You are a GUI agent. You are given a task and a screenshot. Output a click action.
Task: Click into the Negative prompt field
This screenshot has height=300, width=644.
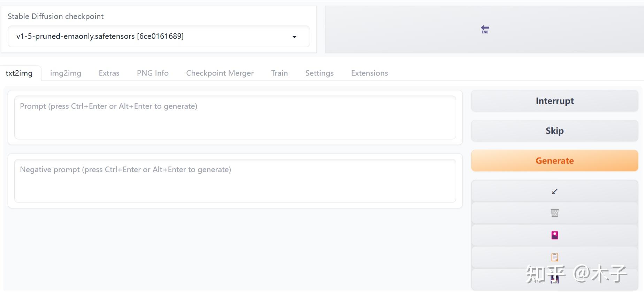[235, 181]
